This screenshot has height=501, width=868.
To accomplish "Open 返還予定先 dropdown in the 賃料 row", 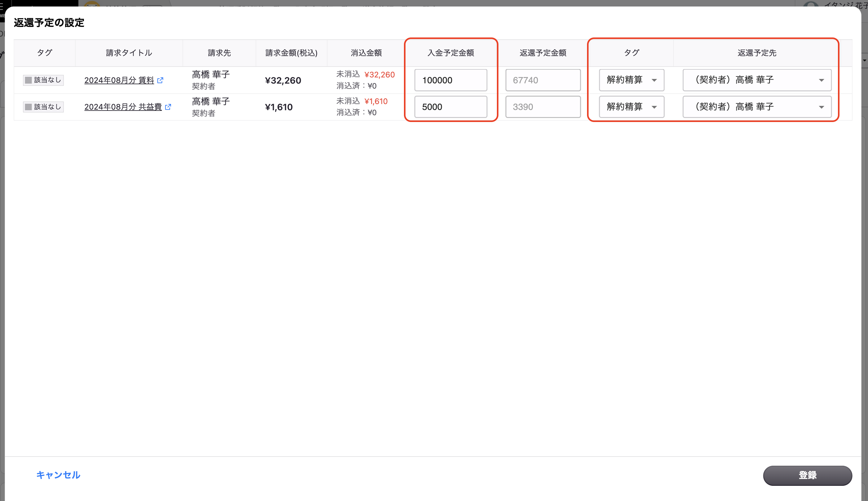I will [x=757, y=80].
